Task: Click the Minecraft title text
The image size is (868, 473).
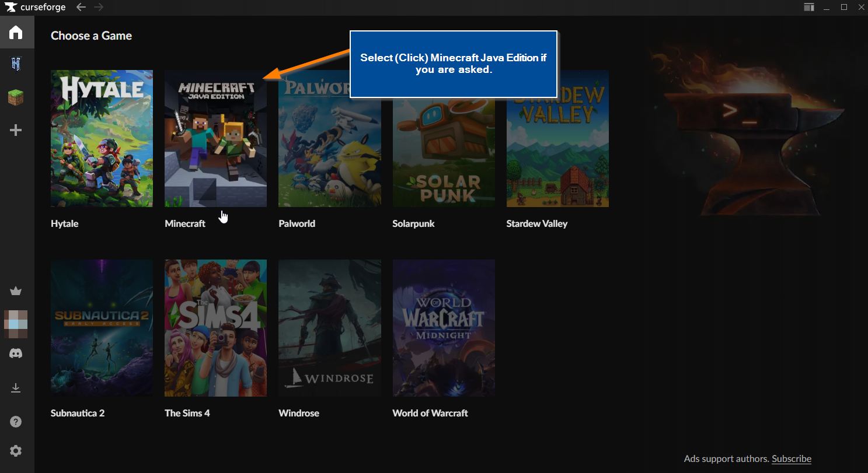Action: click(185, 223)
